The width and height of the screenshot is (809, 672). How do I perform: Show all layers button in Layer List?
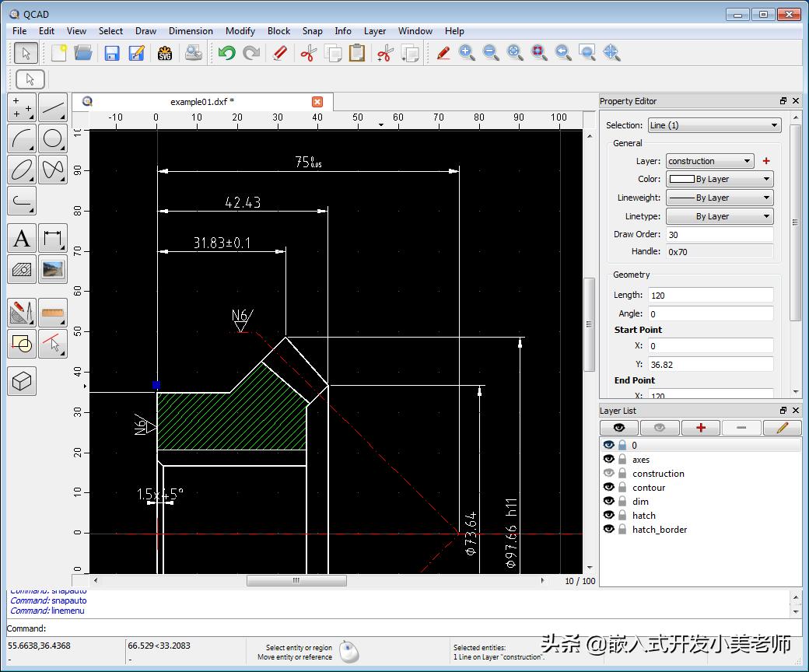coord(619,428)
